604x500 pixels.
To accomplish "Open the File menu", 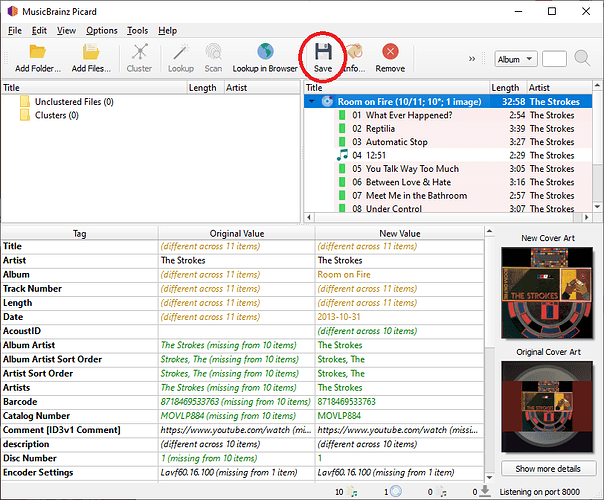I will click(15, 30).
